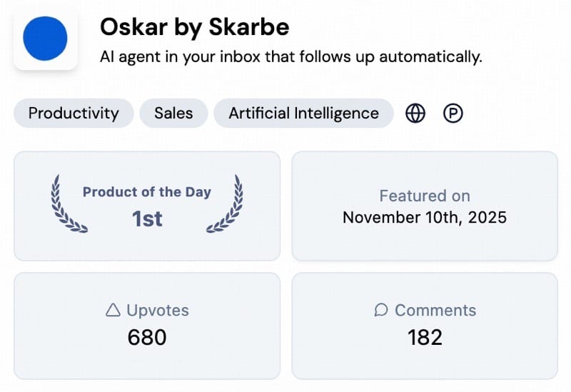Open the Product Hunt P icon
Screen dimensions: 571x392
pyautogui.click(x=453, y=114)
